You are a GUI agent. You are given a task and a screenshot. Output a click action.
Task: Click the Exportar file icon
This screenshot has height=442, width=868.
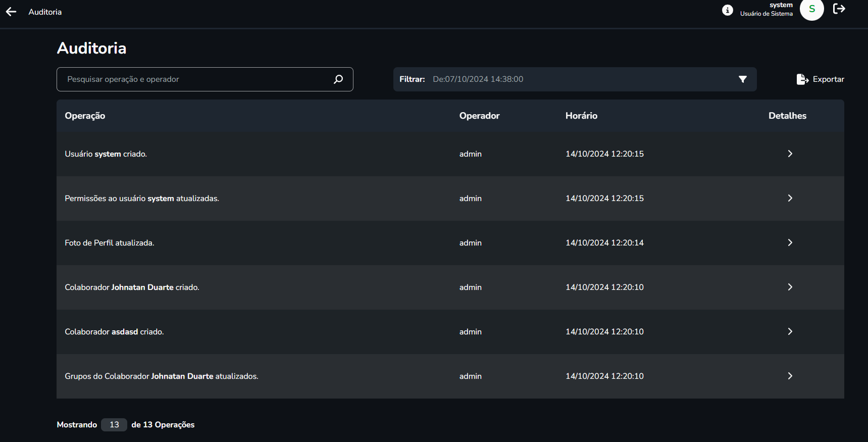point(802,79)
